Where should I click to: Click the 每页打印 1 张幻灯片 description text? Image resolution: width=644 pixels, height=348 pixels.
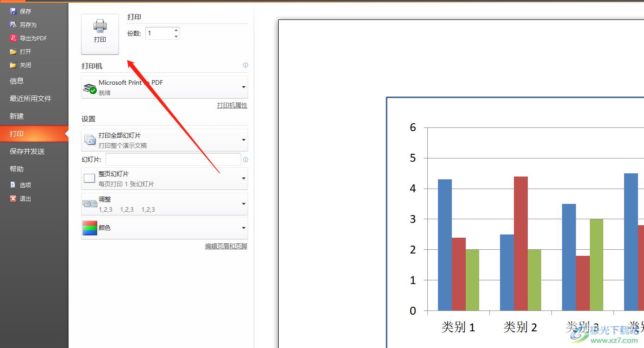[x=126, y=184]
